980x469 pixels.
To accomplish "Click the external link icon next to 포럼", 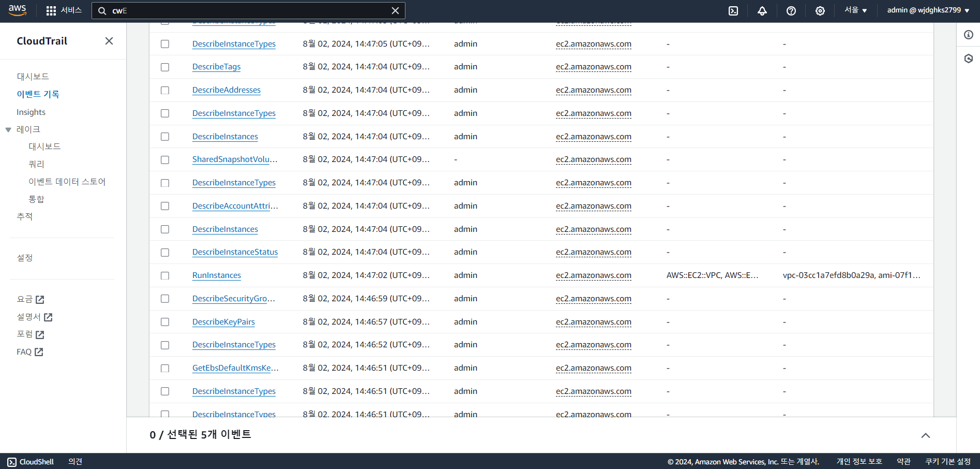I will 40,334.
